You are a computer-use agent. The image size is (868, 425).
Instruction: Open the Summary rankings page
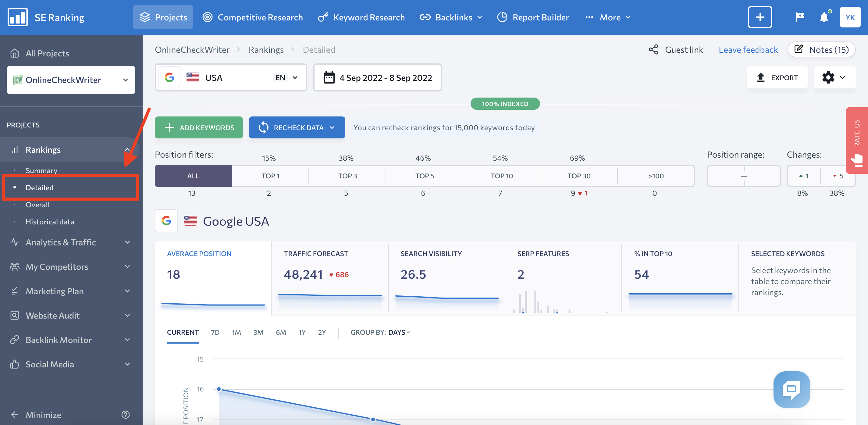pyautogui.click(x=41, y=170)
